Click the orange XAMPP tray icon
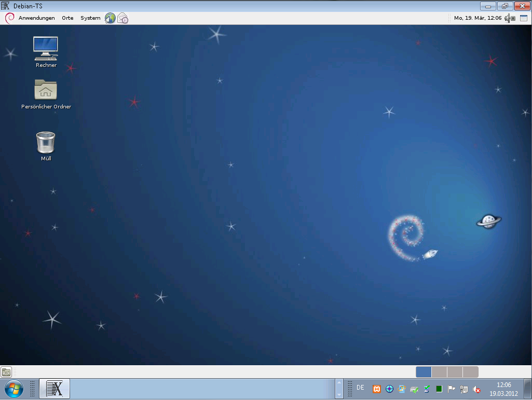532x400 pixels. (x=377, y=389)
